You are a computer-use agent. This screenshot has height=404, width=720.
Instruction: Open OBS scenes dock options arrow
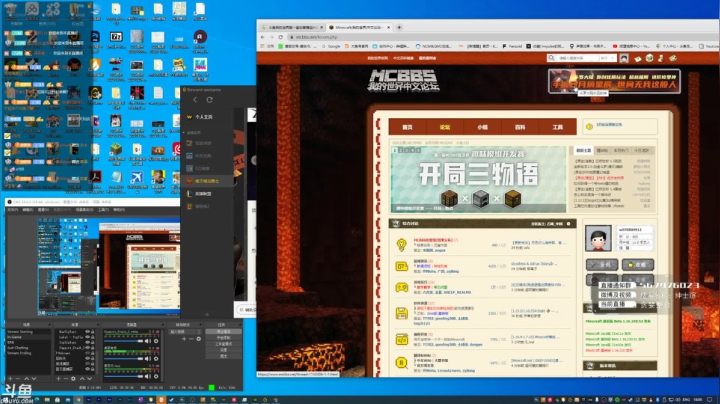click(x=50, y=325)
